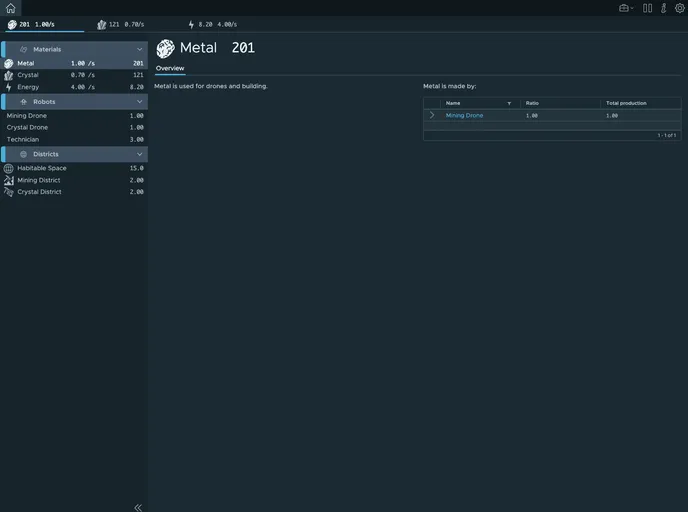The image size is (688, 512).
Task: Click the Energy lightning icon in sidebar
Action: pos(8,87)
